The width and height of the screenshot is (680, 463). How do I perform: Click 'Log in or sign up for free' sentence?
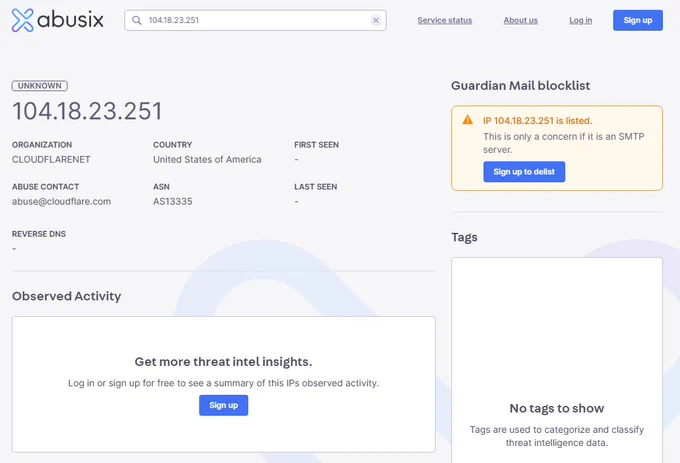pyautogui.click(x=223, y=383)
